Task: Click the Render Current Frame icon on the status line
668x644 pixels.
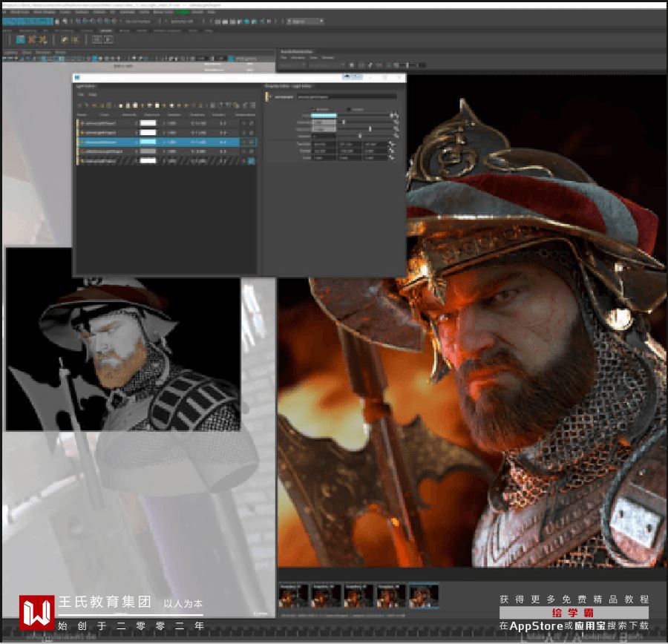Action: coord(224,22)
